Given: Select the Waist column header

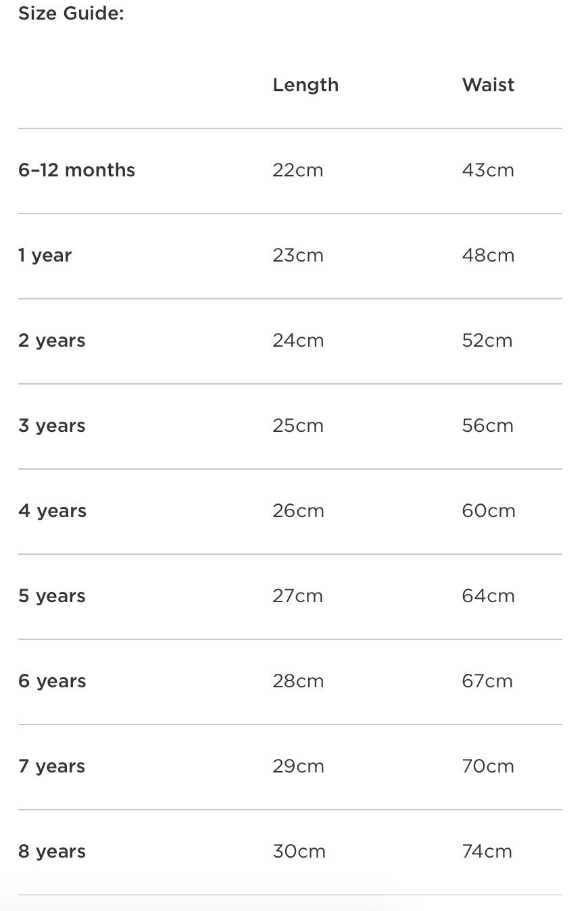Looking at the screenshot, I should click(x=488, y=85).
